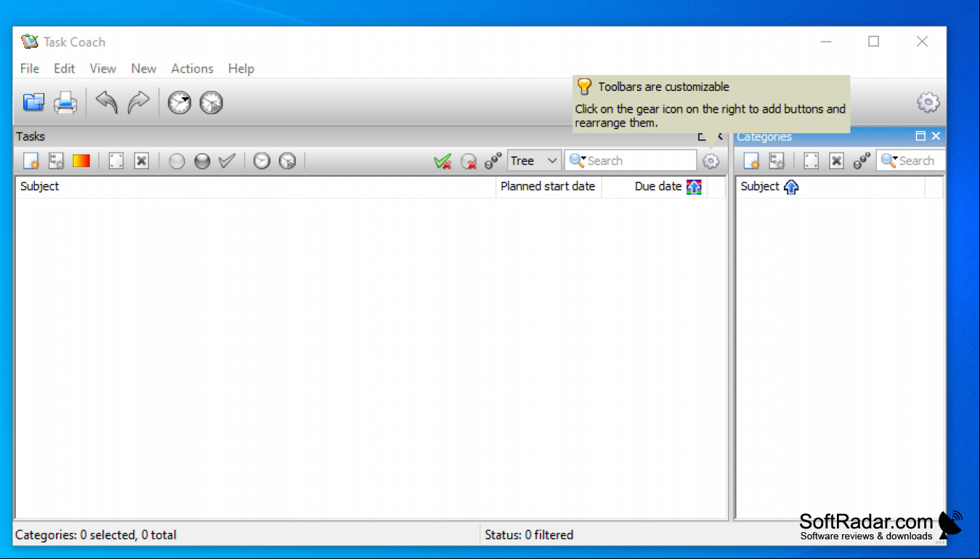Sort by the Planned start date column
Viewport: 980px width, 559px height.
(x=548, y=187)
